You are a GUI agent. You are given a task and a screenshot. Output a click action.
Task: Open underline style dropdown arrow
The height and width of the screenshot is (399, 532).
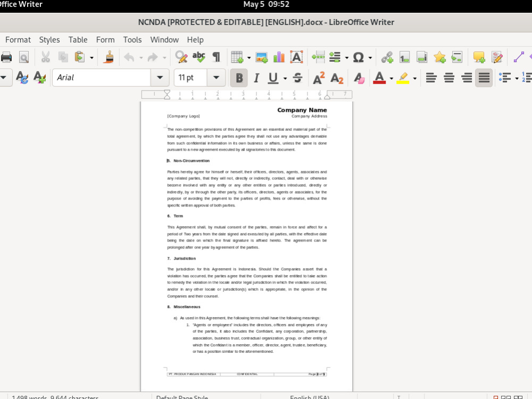pyautogui.click(x=285, y=78)
